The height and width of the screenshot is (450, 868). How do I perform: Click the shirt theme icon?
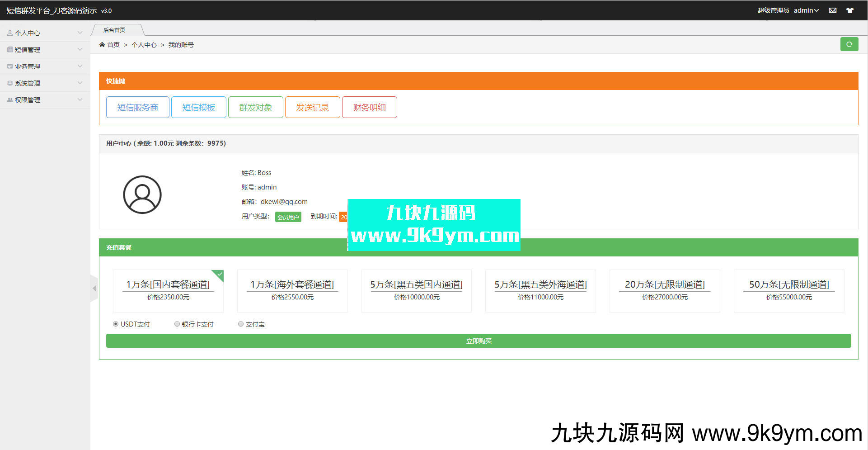[850, 10]
